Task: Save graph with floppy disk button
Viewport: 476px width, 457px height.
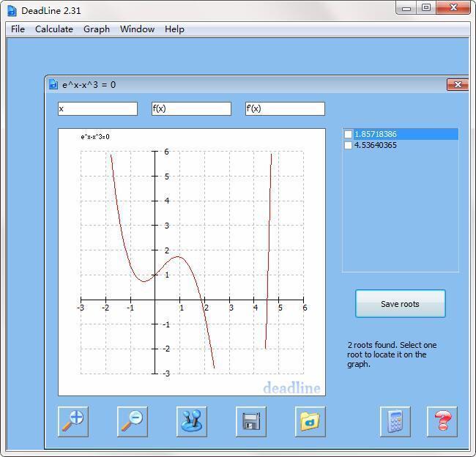Action: (251, 421)
